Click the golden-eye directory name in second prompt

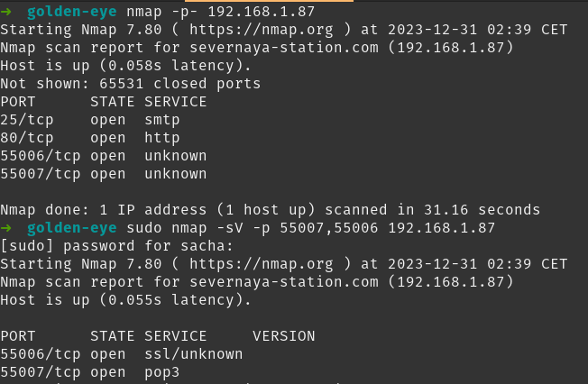click(72, 228)
